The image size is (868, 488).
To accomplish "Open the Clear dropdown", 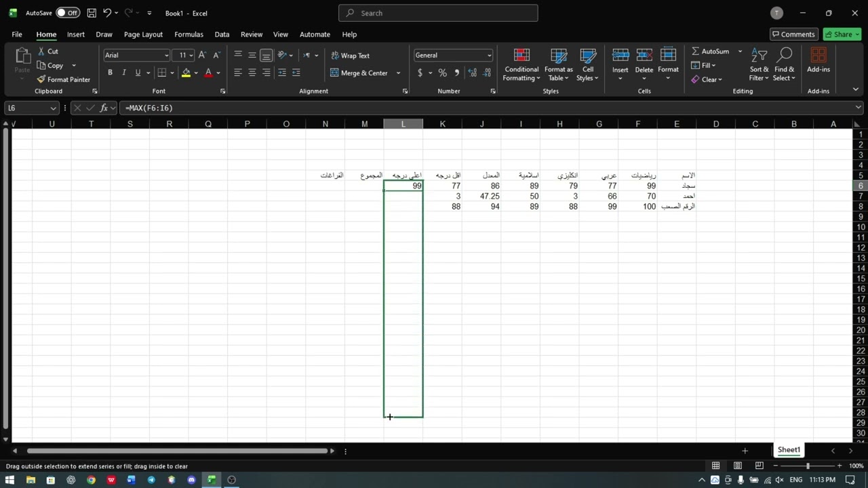I will pos(707,79).
